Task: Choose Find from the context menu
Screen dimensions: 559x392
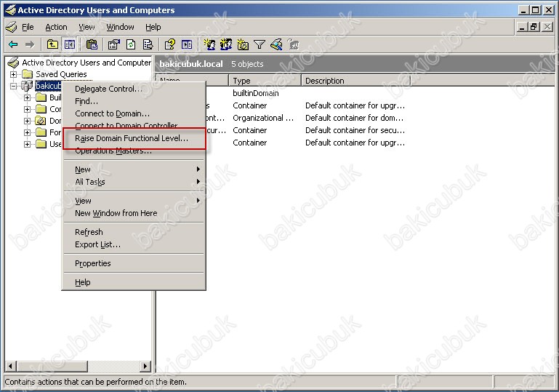Action: pyautogui.click(x=134, y=101)
